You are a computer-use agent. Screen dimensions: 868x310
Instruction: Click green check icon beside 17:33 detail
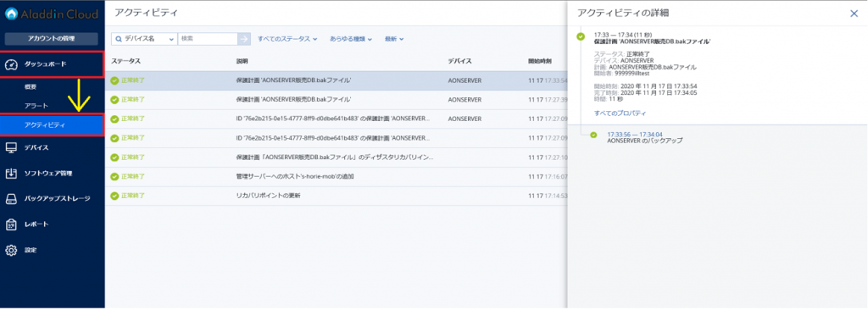click(580, 36)
